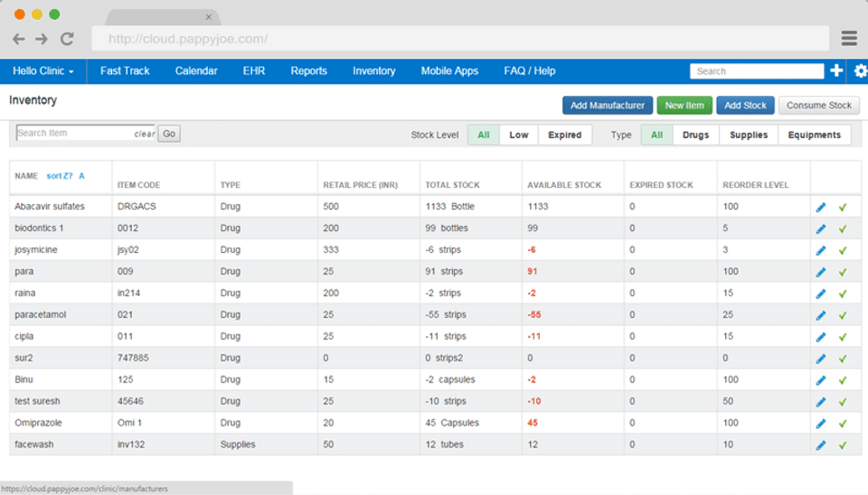Edit the sur2 item
Image resolution: width=868 pixels, height=495 pixels.
point(820,359)
